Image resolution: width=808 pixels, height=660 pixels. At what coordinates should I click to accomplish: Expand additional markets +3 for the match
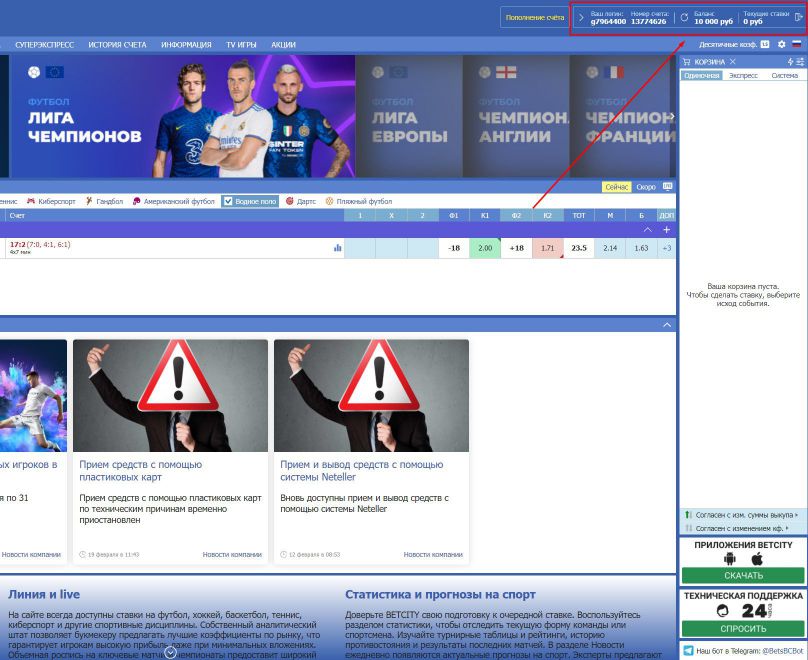click(666, 248)
